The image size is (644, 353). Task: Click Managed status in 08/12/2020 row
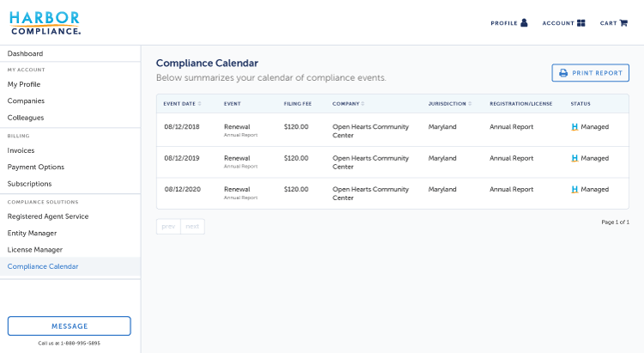pos(595,189)
